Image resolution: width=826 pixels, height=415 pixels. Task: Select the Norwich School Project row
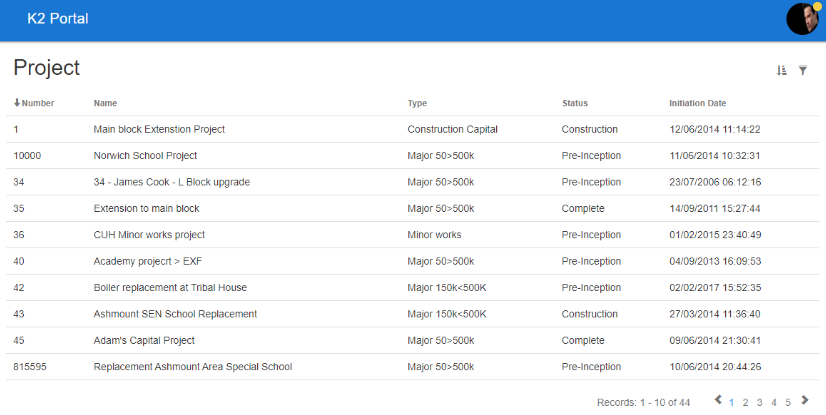coord(145,156)
